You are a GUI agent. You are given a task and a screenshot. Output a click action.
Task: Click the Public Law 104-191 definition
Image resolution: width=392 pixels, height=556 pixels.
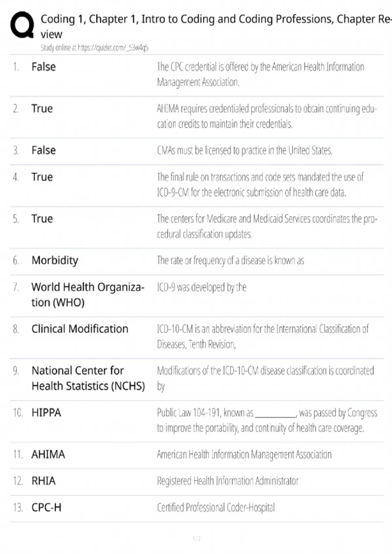pyautogui.click(x=267, y=420)
